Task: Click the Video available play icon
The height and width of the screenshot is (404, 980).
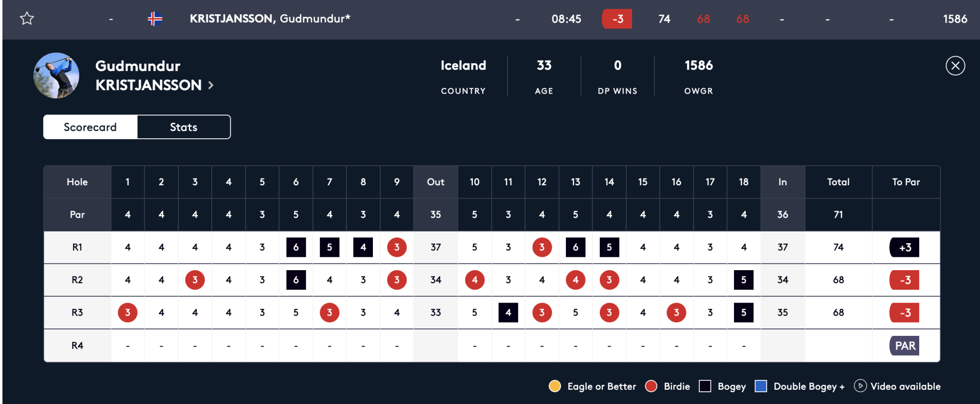Action: (x=860, y=386)
